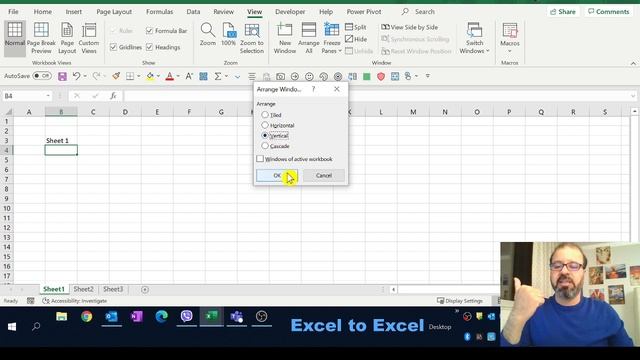
Task: Open Accessibility Investigate in status bar
Action: pos(75,301)
